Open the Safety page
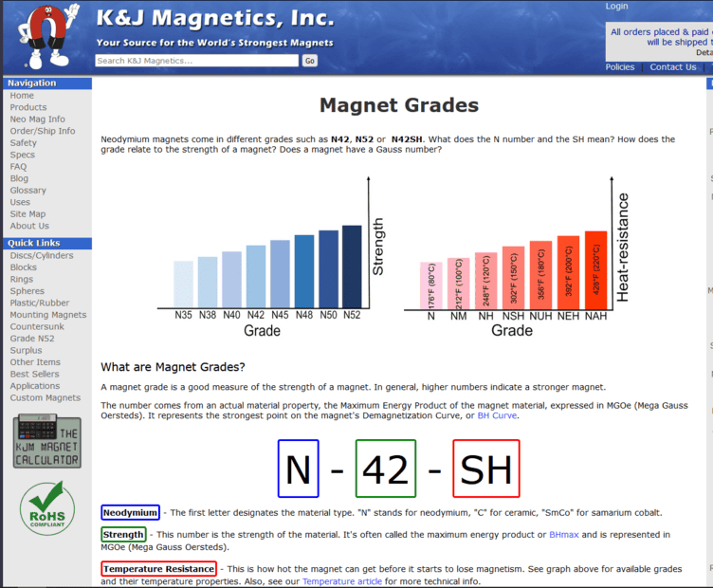713x588 pixels. click(23, 143)
